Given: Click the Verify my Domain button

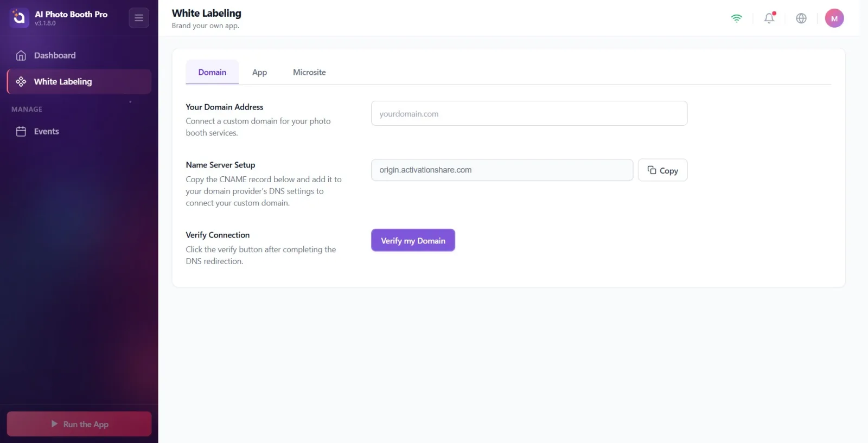Looking at the screenshot, I should tap(413, 240).
